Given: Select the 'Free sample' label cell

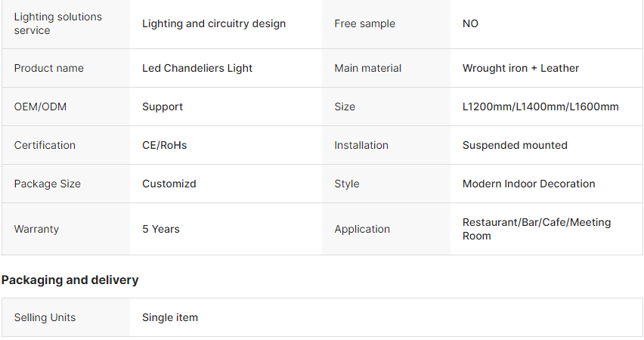Looking at the screenshot, I should (364, 23).
